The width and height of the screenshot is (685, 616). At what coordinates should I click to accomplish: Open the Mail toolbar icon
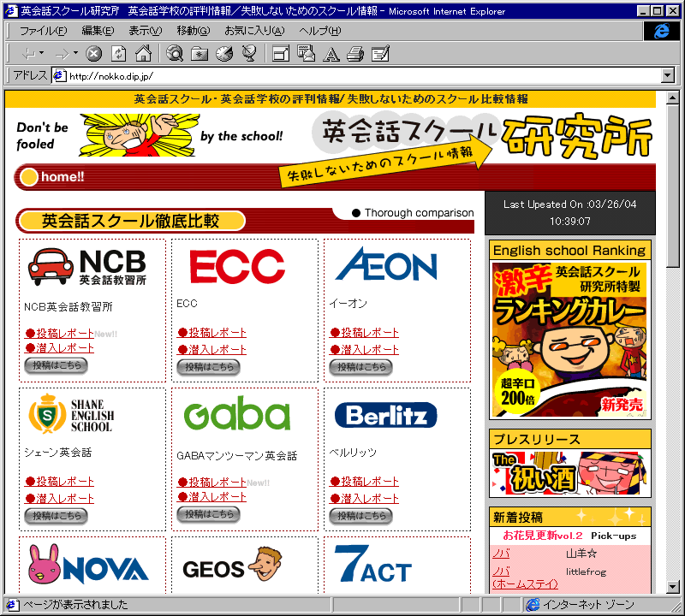[x=306, y=53]
